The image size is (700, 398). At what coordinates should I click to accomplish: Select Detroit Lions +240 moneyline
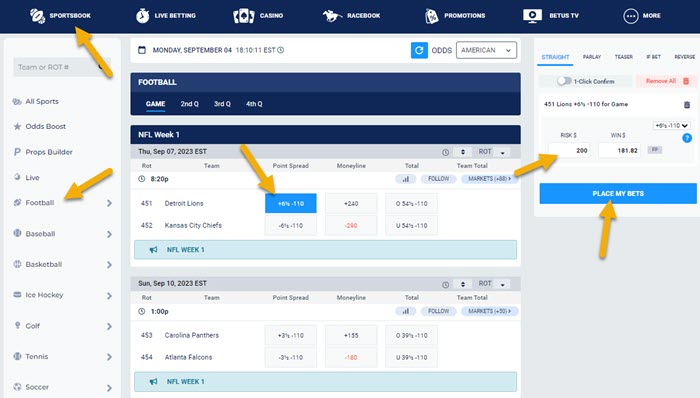point(351,203)
